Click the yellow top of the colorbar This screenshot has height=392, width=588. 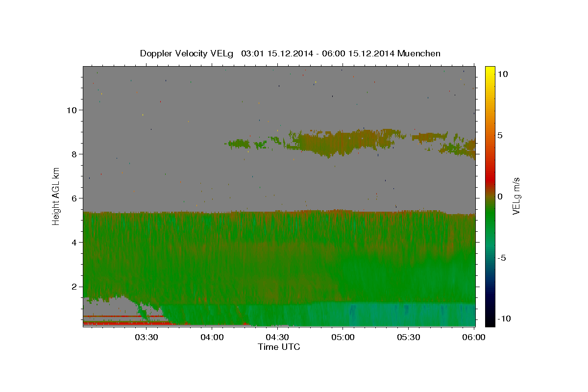pos(490,71)
